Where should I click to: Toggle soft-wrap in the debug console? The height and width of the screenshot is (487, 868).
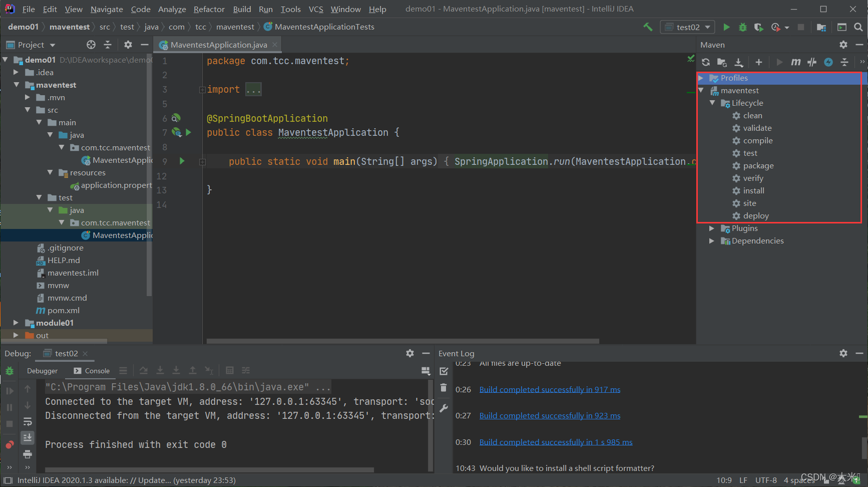(28, 421)
